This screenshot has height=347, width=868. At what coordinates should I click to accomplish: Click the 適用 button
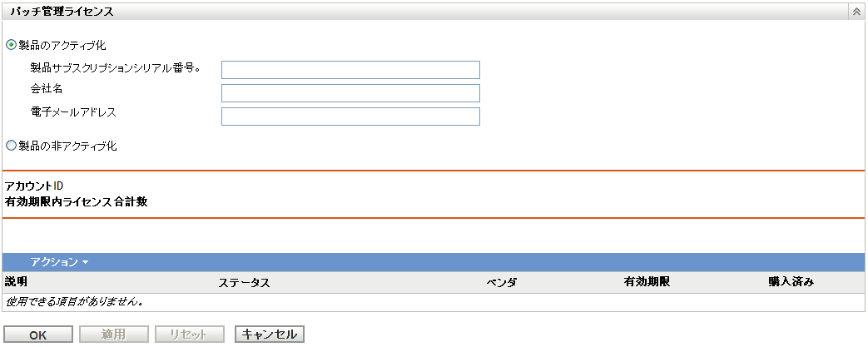click(113, 335)
